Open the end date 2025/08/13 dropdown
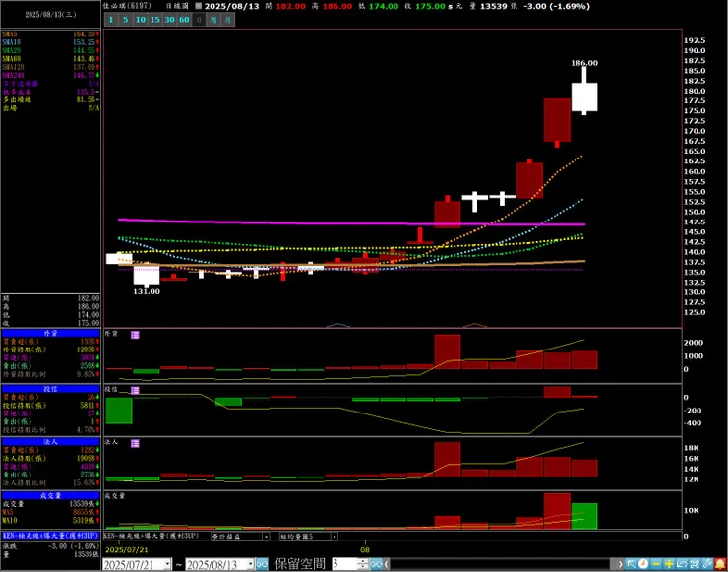Viewport: 728px width, 572px height. pyautogui.click(x=250, y=564)
